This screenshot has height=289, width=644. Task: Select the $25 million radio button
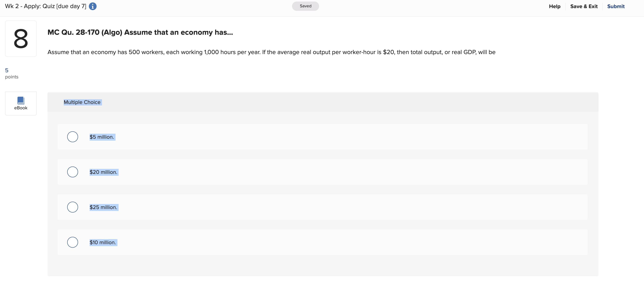(72, 207)
